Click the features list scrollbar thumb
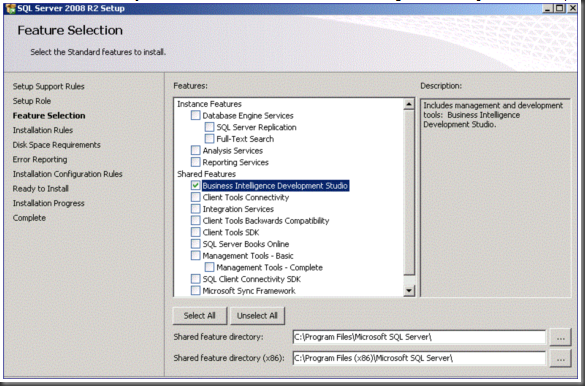The image size is (585, 386). [409, 192]
